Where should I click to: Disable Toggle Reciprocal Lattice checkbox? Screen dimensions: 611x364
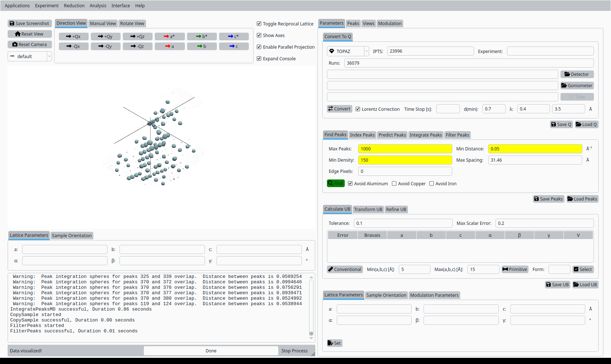pos(259,24)
